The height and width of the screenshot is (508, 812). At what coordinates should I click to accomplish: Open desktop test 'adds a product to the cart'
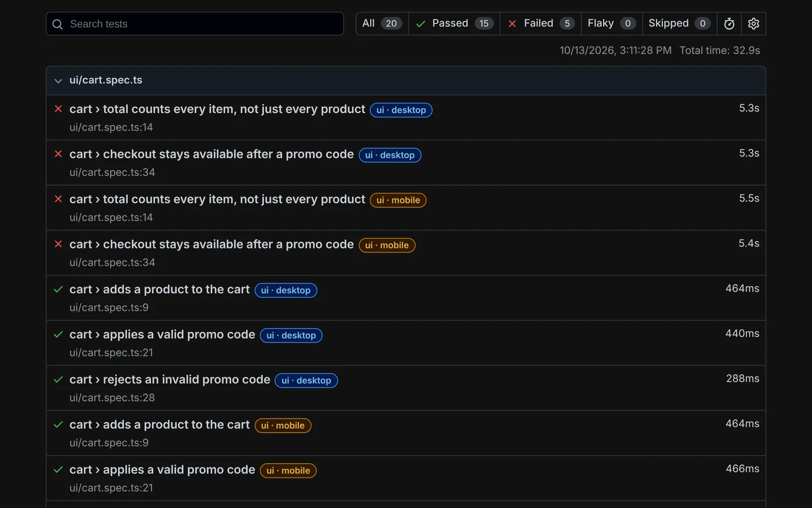click(x=159, y=290)
